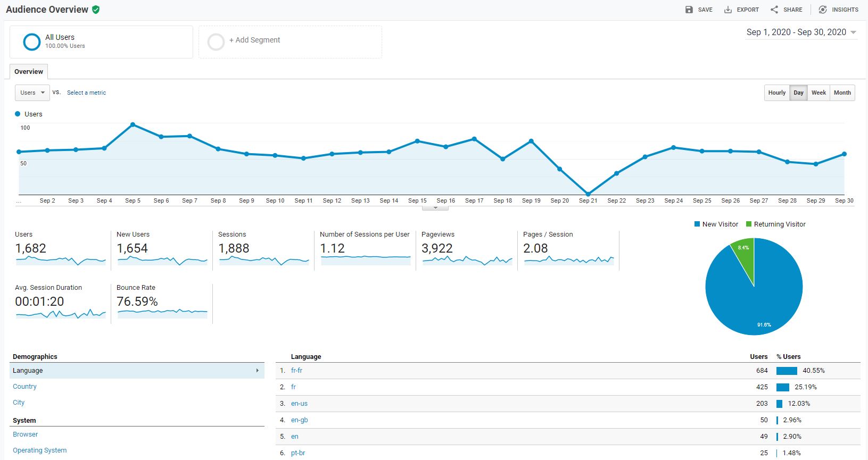Select the Overview tab

pos(29,72)
